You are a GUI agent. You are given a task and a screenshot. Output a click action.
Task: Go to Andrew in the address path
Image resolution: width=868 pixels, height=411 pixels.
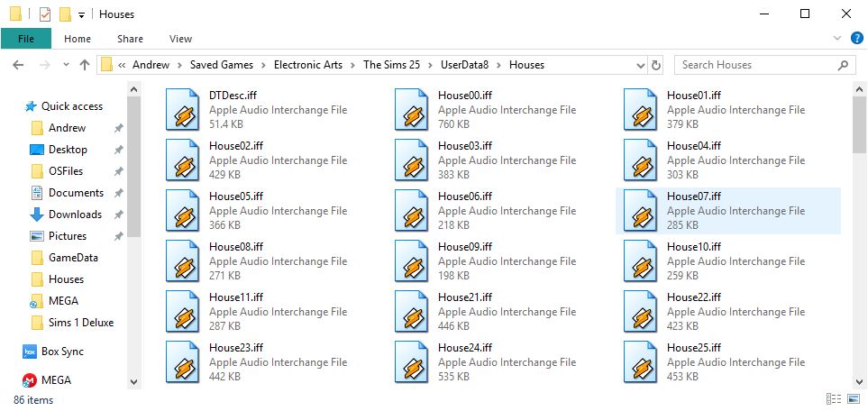point(151,65)
